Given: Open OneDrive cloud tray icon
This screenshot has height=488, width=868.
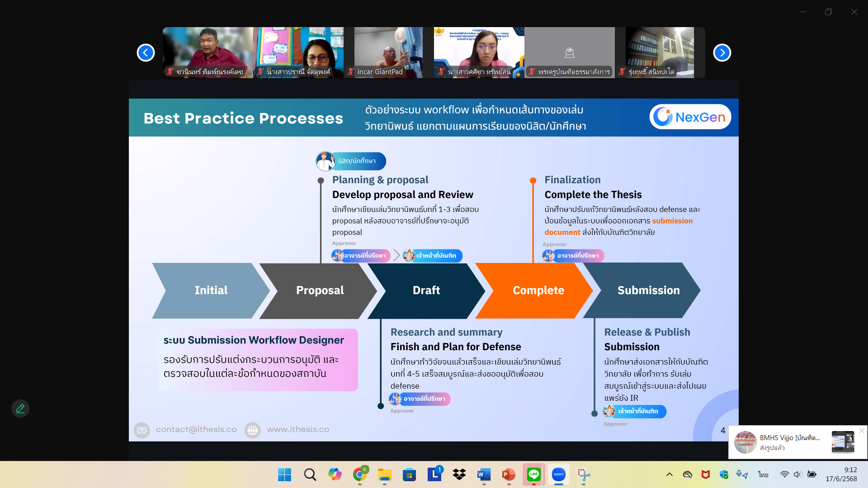Looking at the screenshot, I should (x=688, y=474).
